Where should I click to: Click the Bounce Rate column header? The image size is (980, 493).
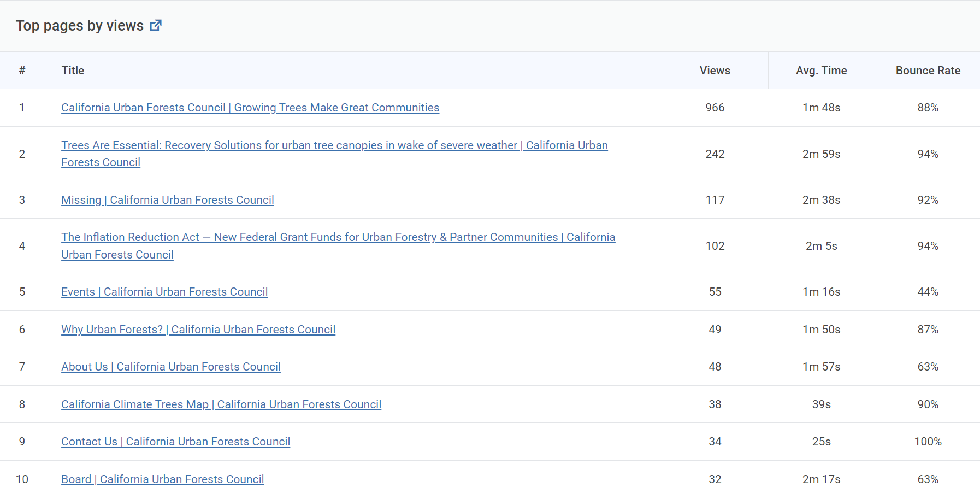click(928, 71)
